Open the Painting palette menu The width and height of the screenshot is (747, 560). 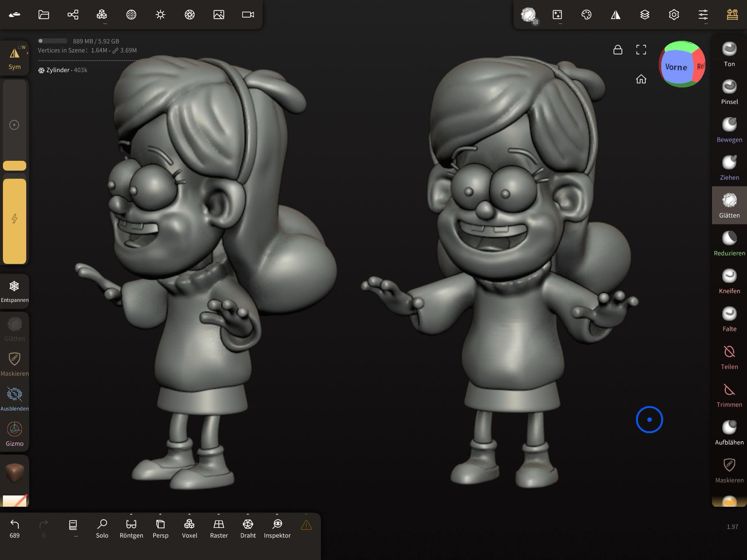click(x=586, y=15)
